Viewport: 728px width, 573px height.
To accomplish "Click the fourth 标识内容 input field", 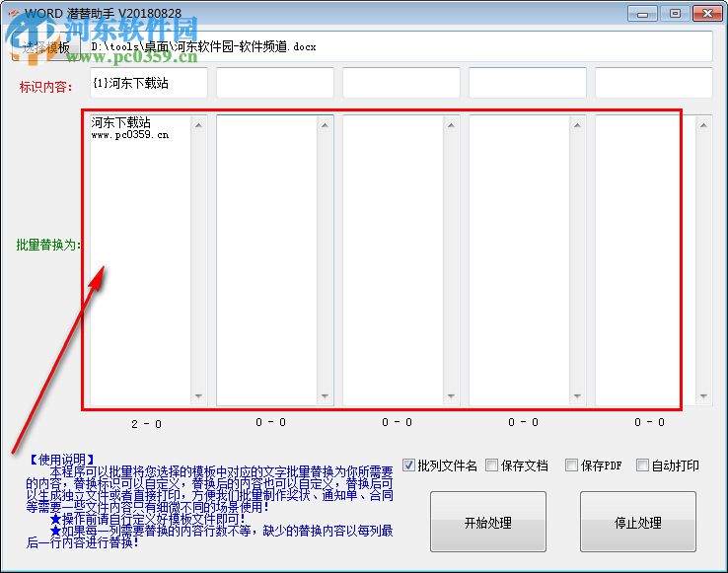I will pyautogui.click(x=528, y=83).
